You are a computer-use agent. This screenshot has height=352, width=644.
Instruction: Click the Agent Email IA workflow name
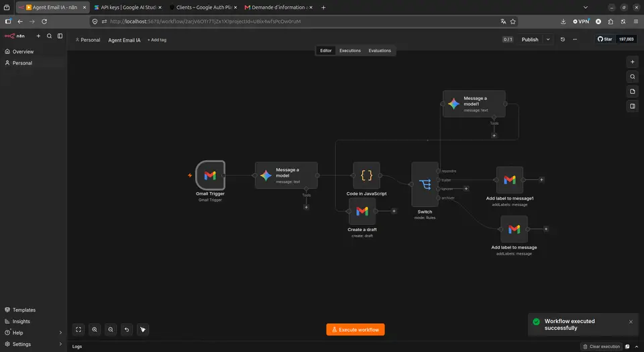(125, 40)
